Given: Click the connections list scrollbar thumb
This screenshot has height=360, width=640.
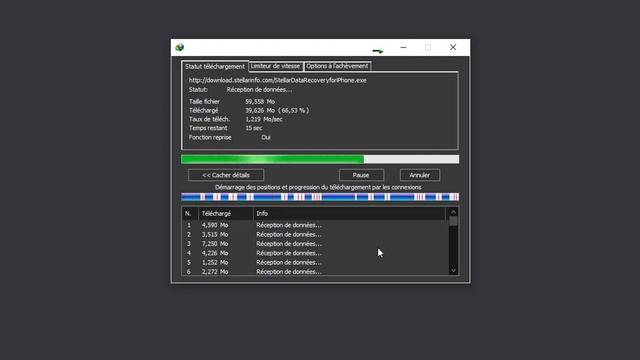Looking at the screenshot, I should point(453,221).
